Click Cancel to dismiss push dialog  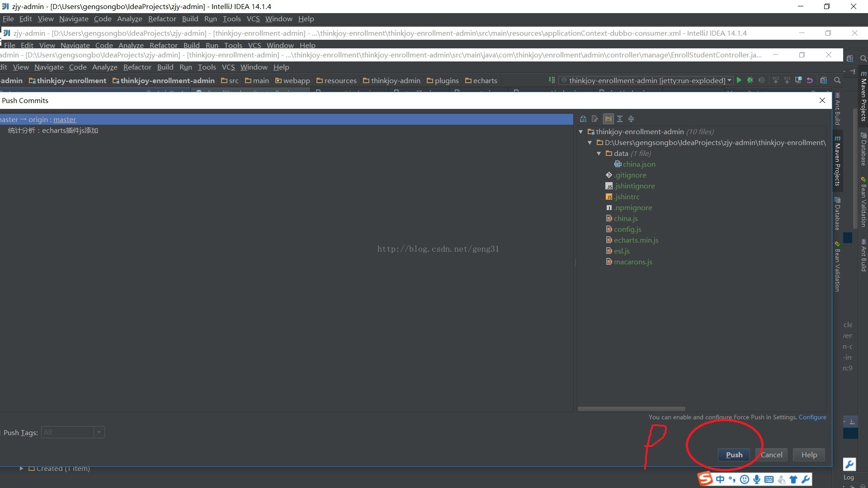pyautogui.click(x=772, y=455)
